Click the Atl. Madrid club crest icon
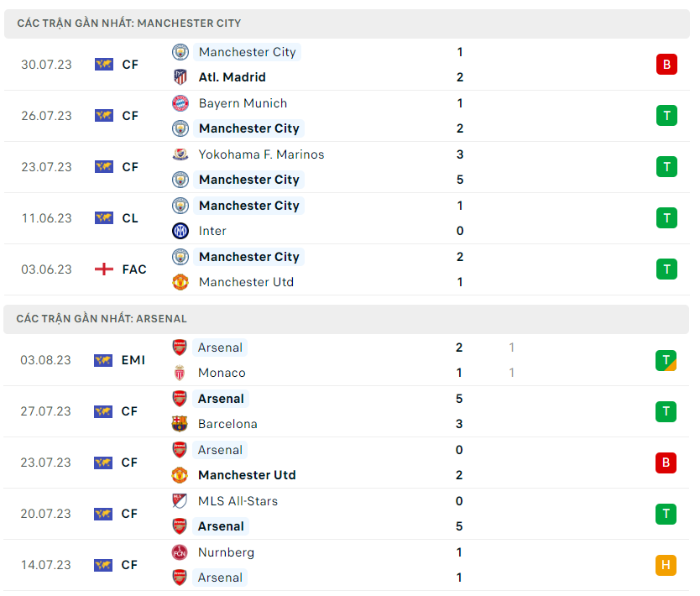 pyautogui.click(x=180, y=77)
